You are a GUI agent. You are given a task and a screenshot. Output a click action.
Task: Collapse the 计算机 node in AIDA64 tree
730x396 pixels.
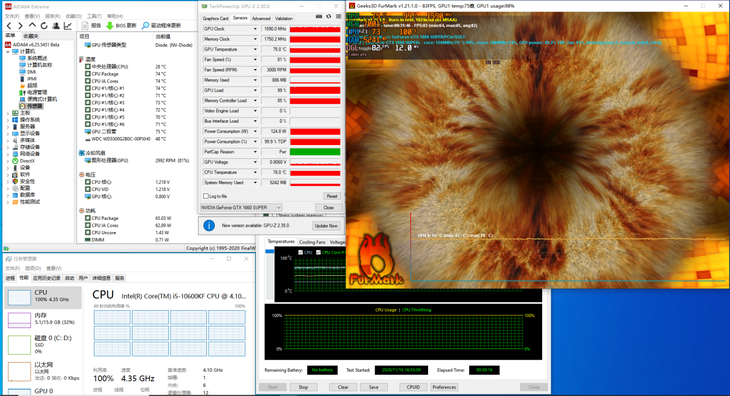pyautogui.click(x=8, y=52)
